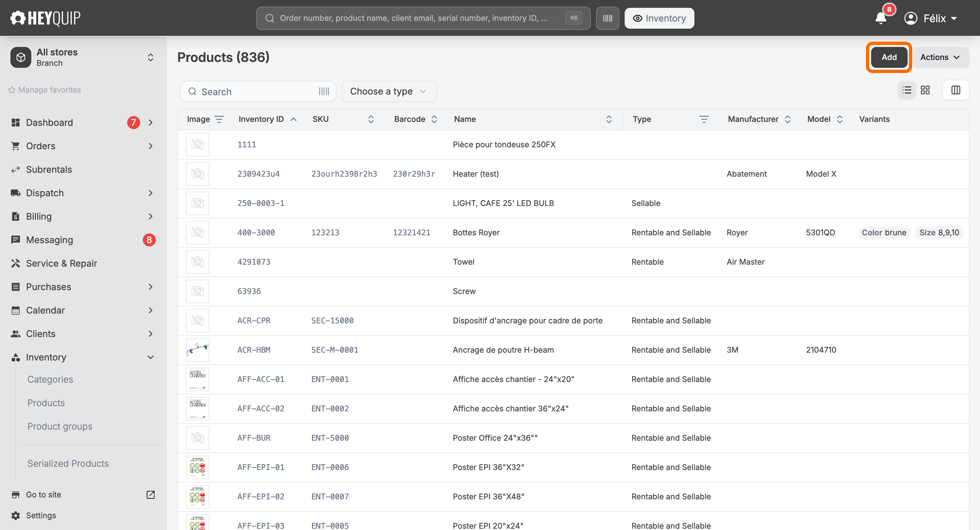This screenshot has height=530, width=980.
Task: Open the notifications bell
Action: point(881,18)
